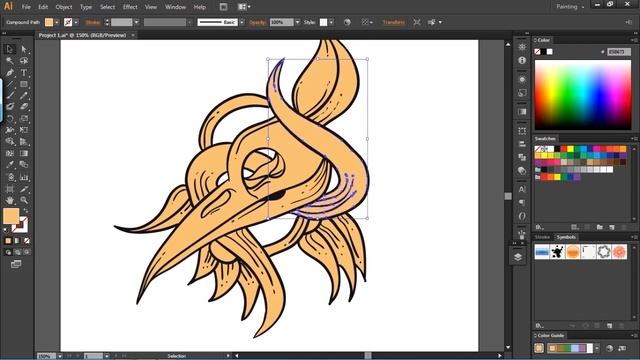Open the Opacity value dropdown arrow
The image size is (640, 360).
[x=298, y=22]
